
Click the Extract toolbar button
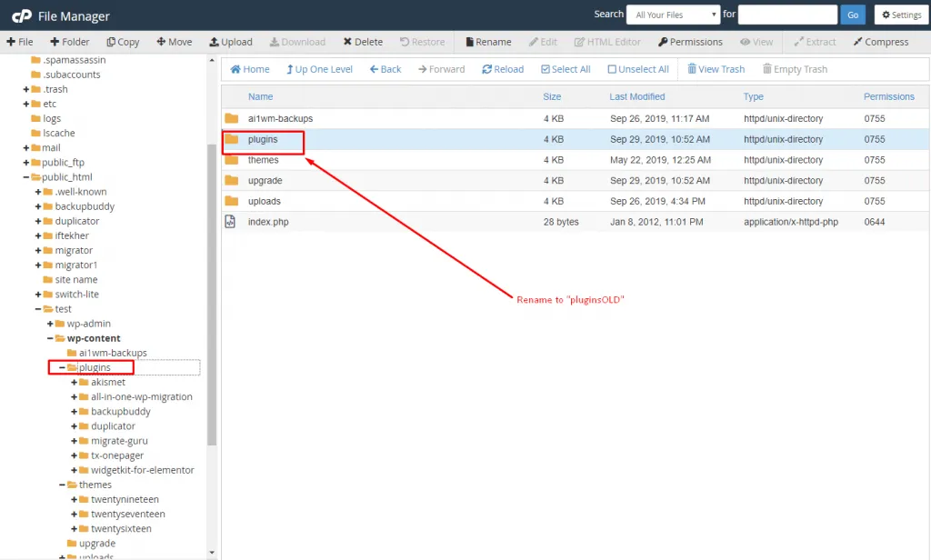(815, 42)
